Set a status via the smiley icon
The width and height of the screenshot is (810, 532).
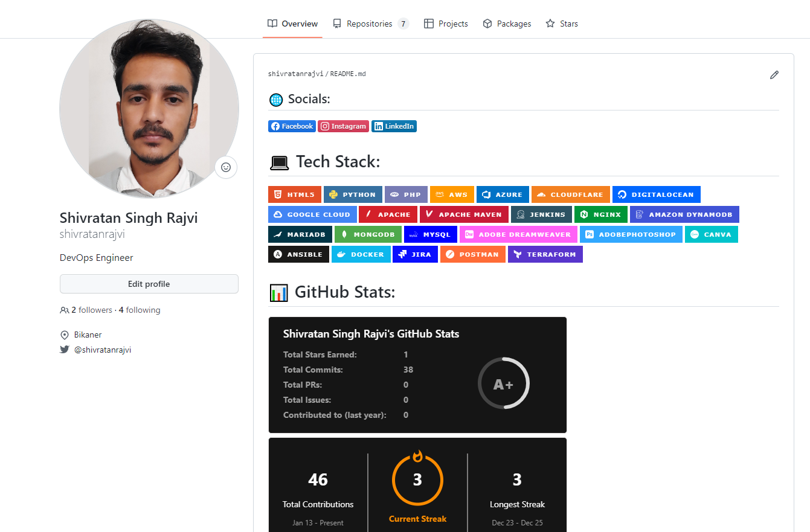(225, 167)
